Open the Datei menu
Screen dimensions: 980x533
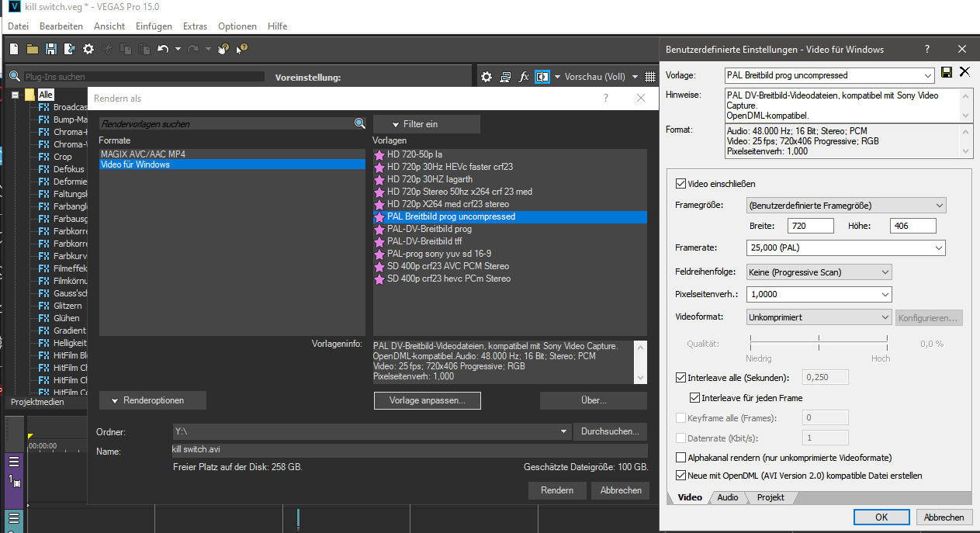18,26
